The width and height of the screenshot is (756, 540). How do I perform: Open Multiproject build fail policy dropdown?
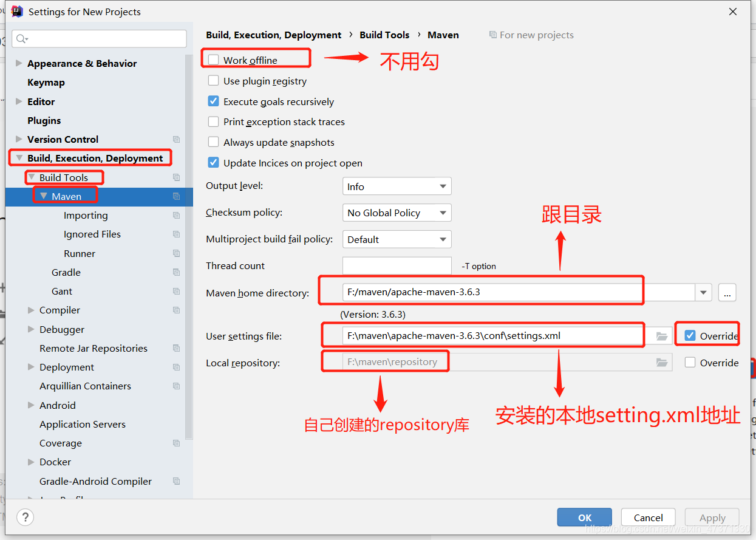(397, 239)
